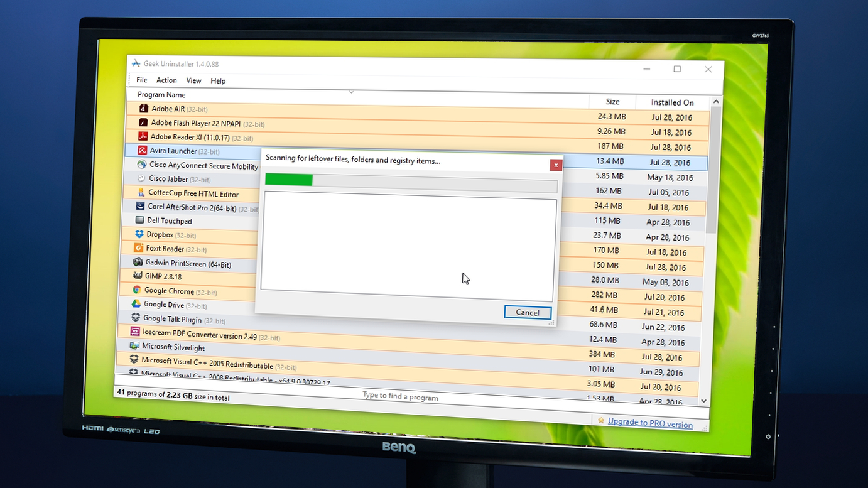Viewport: 868px width, 488px height.
Task: Select Icecream PDF Converter version 2.49 name
Action: 200,335
